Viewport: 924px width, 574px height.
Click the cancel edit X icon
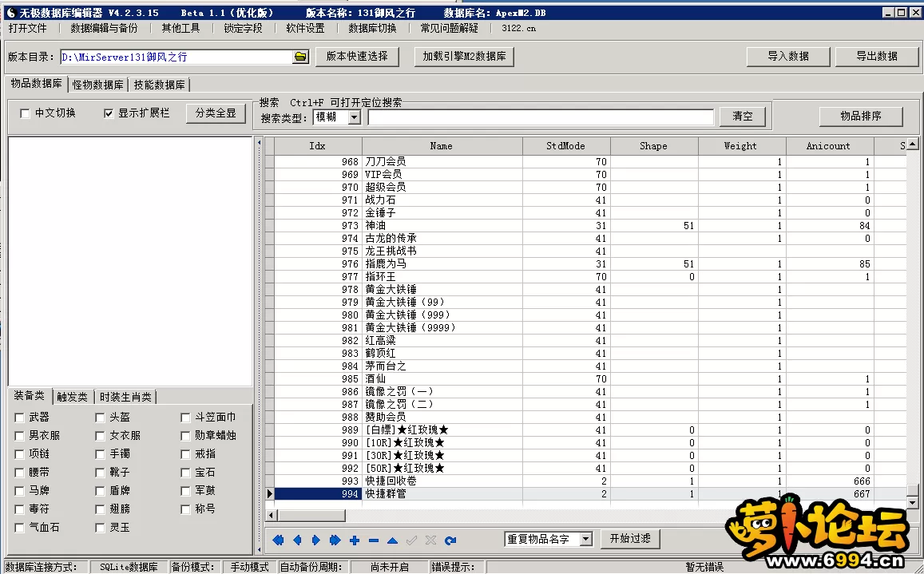coord(430,540)
